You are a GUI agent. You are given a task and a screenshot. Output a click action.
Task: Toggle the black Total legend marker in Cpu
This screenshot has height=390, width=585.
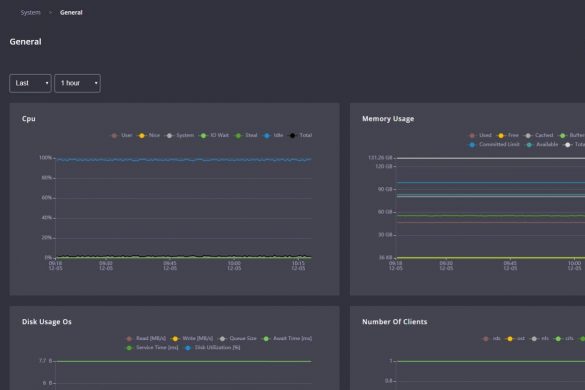point(300,135)
